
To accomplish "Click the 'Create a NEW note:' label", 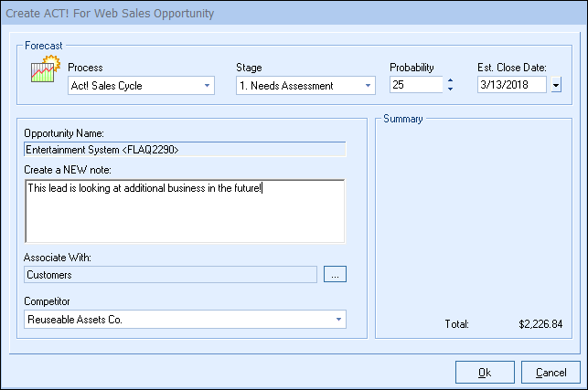I will [68, 170].
